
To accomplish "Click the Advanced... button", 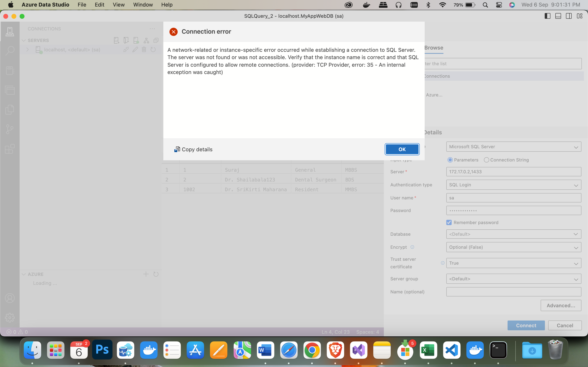I will [561, 305].
